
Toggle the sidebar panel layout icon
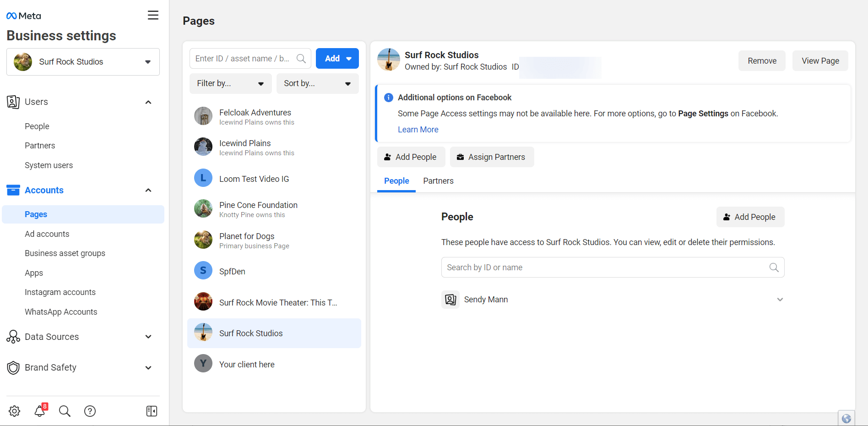point(152,411)
